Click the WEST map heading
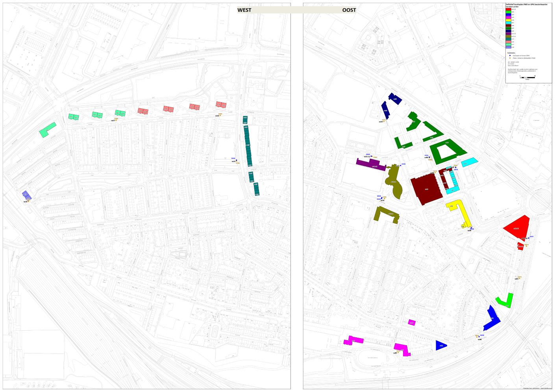This screenshot has height=392, width=555. (244, 10)
